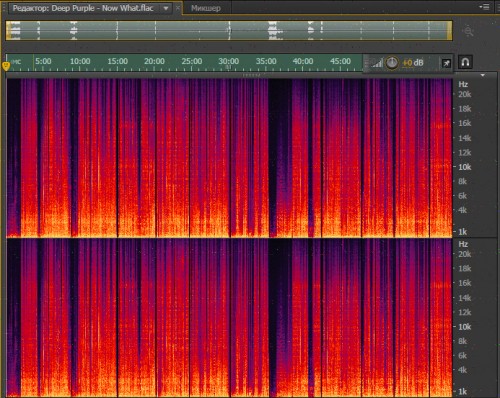
Task: Click the headphones icon near the timeline
Action: (x=465, y=62)
